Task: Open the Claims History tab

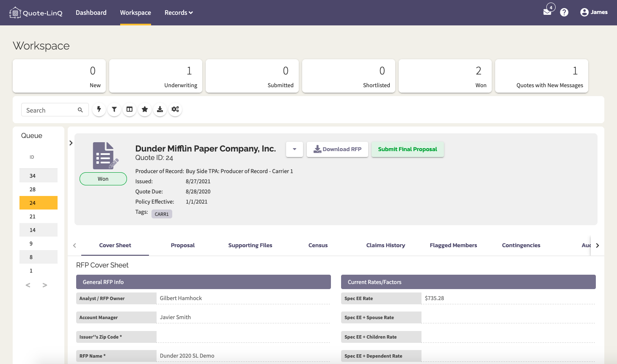Action: click(x=386, y=245)
